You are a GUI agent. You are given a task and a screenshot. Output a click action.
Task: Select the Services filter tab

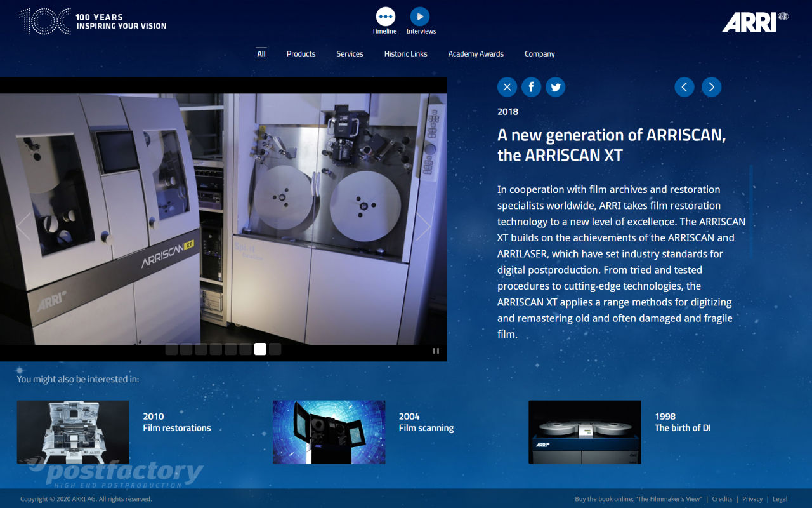pos(350,54)
